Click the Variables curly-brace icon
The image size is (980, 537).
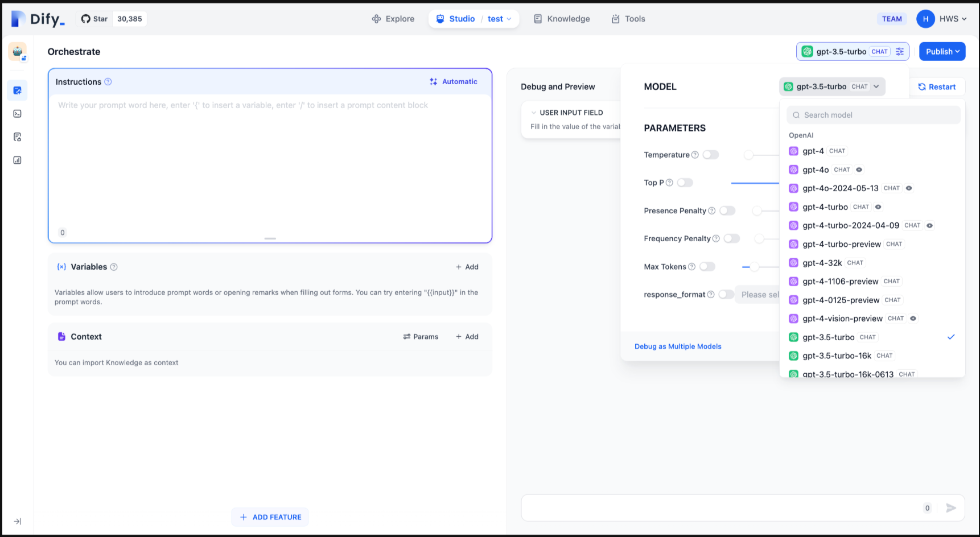coord(61,267)
